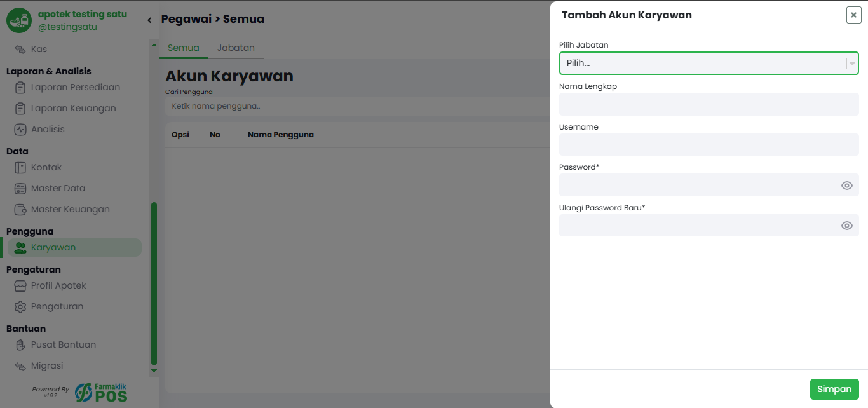Switch to the Jabatan tab
868x408 pixels.
[x=236, y=48]
